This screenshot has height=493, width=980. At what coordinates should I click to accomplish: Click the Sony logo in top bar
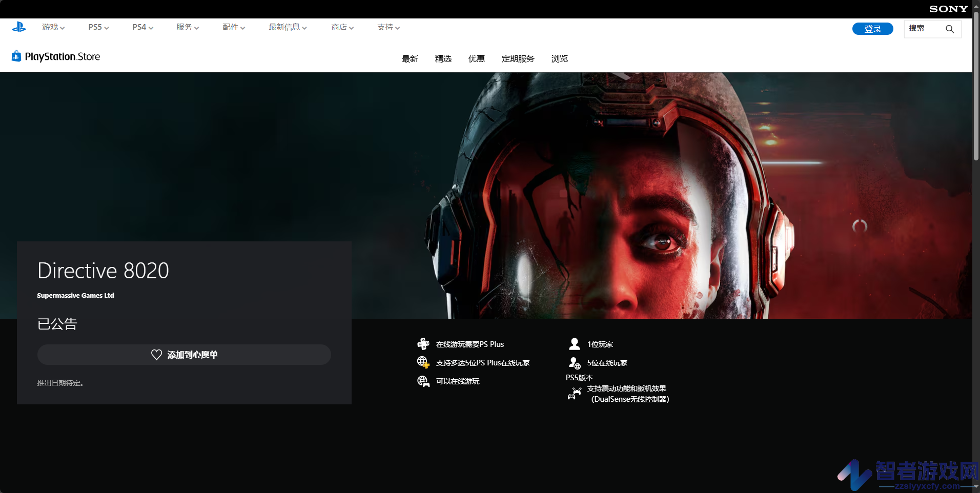(x=948, y=9)
